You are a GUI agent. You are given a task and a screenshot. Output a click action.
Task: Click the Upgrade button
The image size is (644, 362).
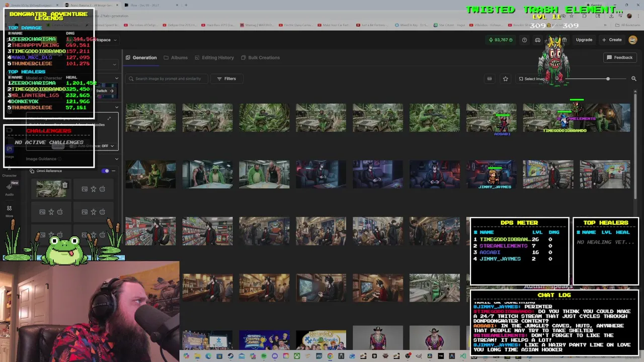[x=584, y=40]
